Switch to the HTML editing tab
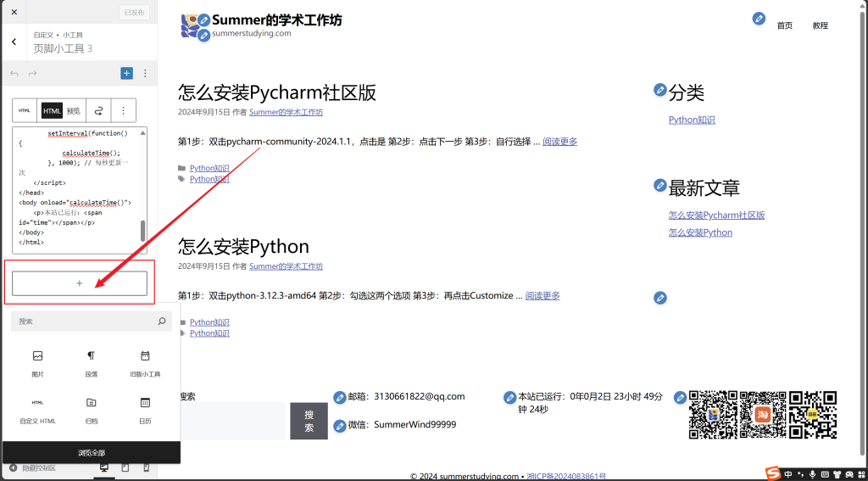The height and width of the screenshot is (481, 868). [52, 110]
